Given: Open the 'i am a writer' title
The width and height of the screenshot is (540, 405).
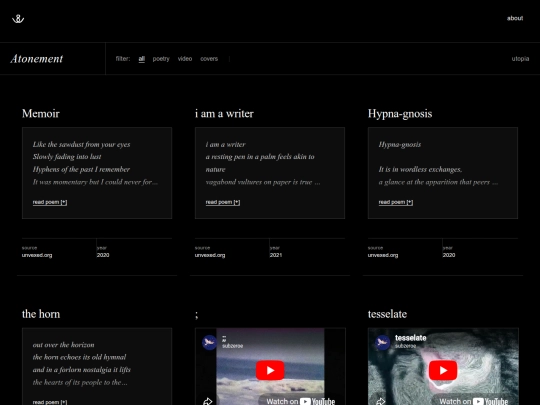Looking at the screenshot, I should (224, 114).
